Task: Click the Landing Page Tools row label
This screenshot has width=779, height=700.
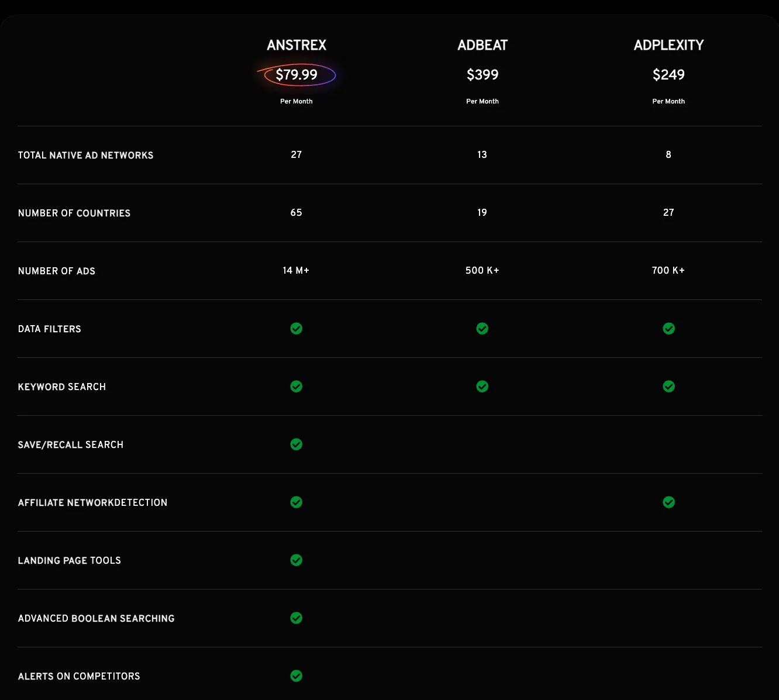Action: (70, 560)
